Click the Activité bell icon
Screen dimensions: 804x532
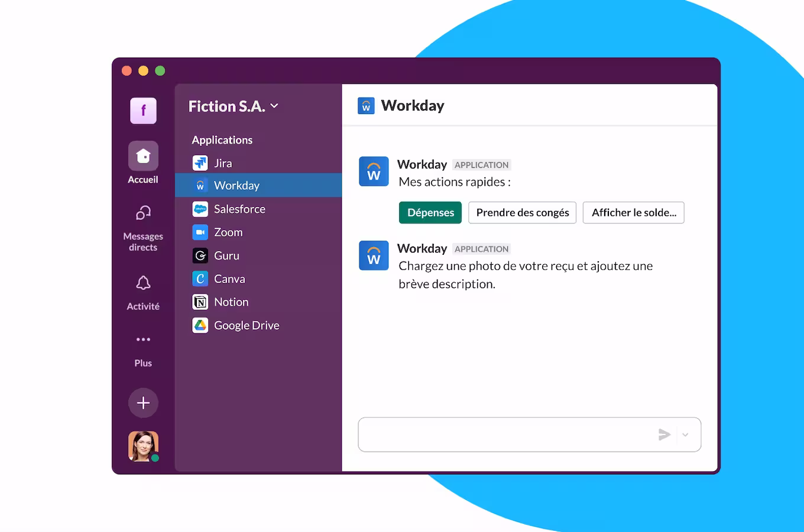[143, 283]
